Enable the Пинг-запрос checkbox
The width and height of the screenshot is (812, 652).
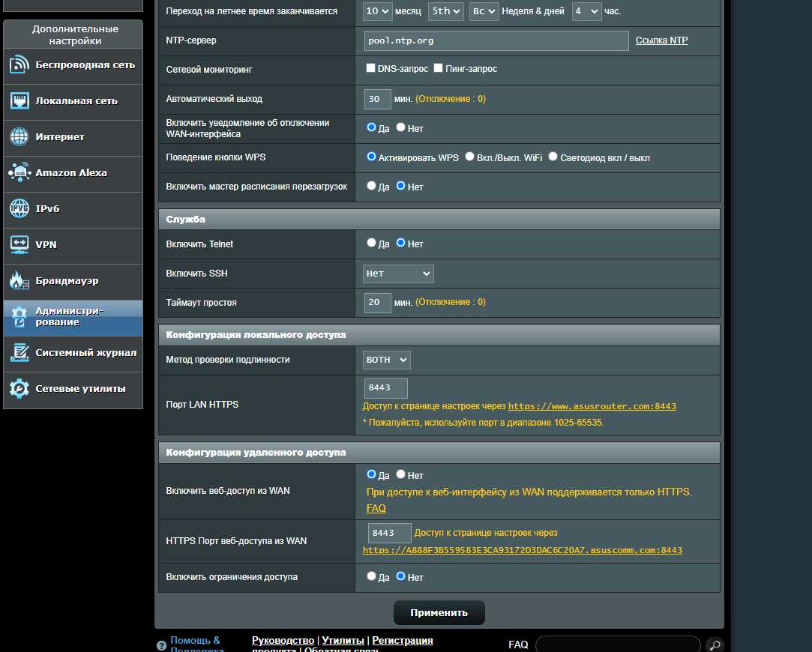click(x=438, y=67)
